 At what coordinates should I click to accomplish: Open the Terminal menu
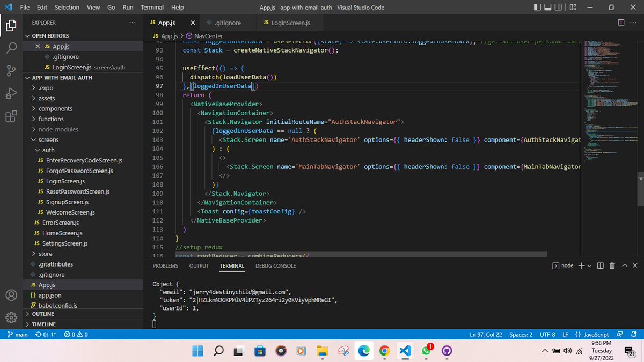coord(152,8)
